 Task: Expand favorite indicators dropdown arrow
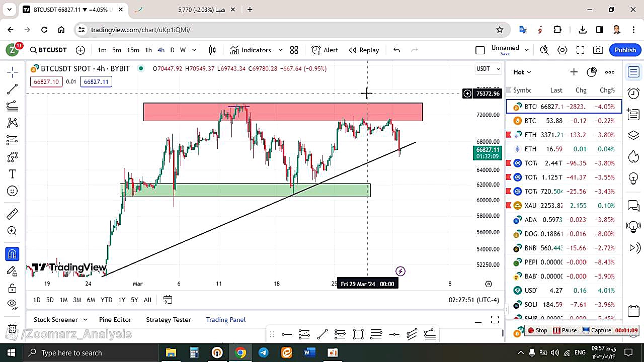point(280,50)
